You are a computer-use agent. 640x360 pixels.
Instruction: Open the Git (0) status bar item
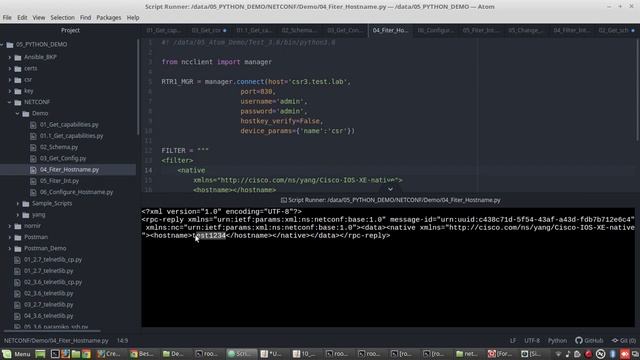click(623, 340)
